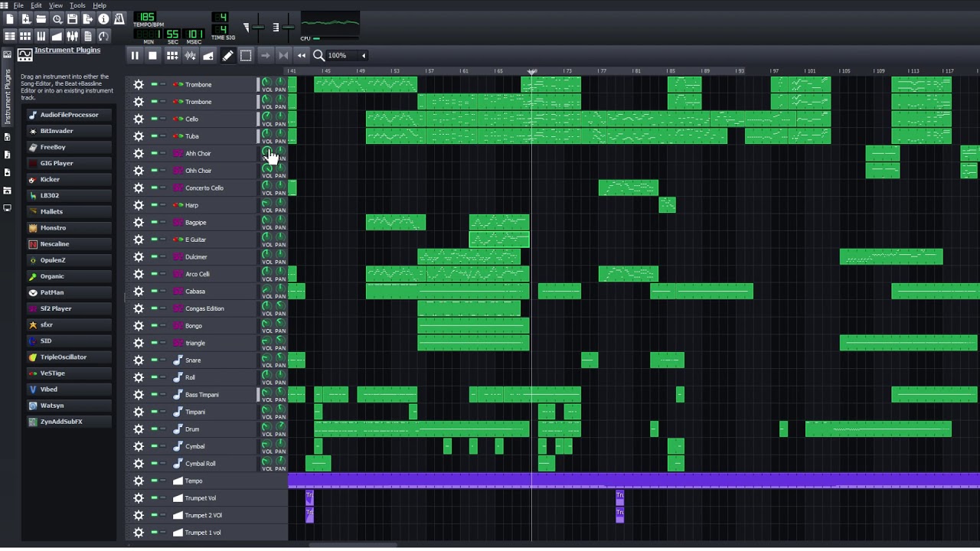
Task: Click the Instrument Plugins side tab icon
Action: pos(7,54)
